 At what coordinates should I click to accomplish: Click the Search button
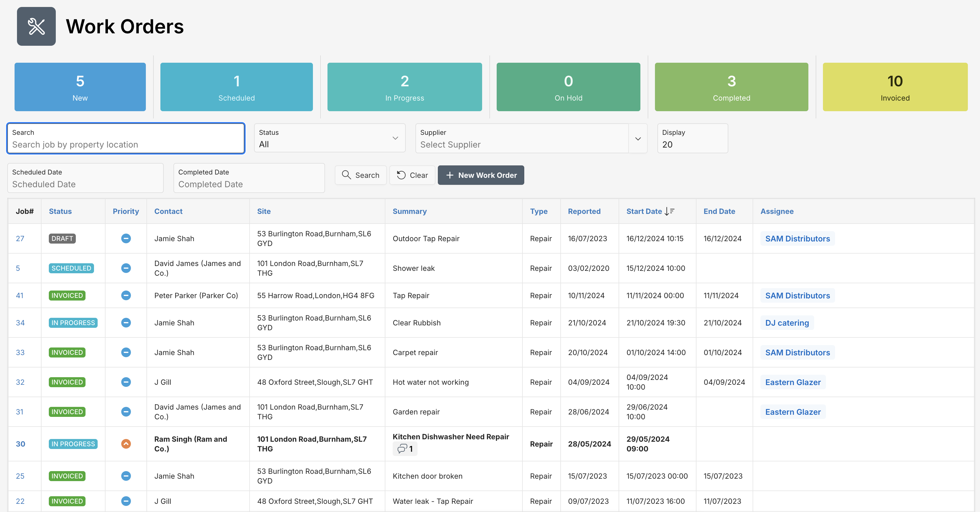[x=360, y=175]
